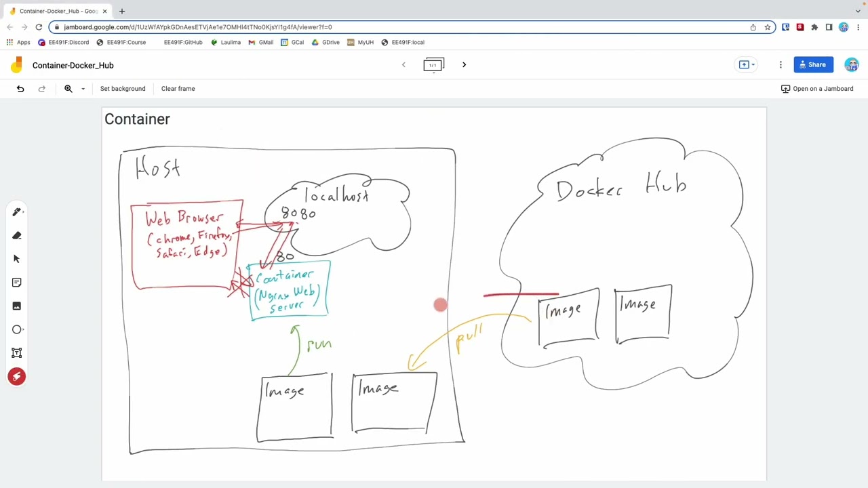The image size is (868, 488).
Task: Choose the Select arrow tool
Action: [17, 259]
